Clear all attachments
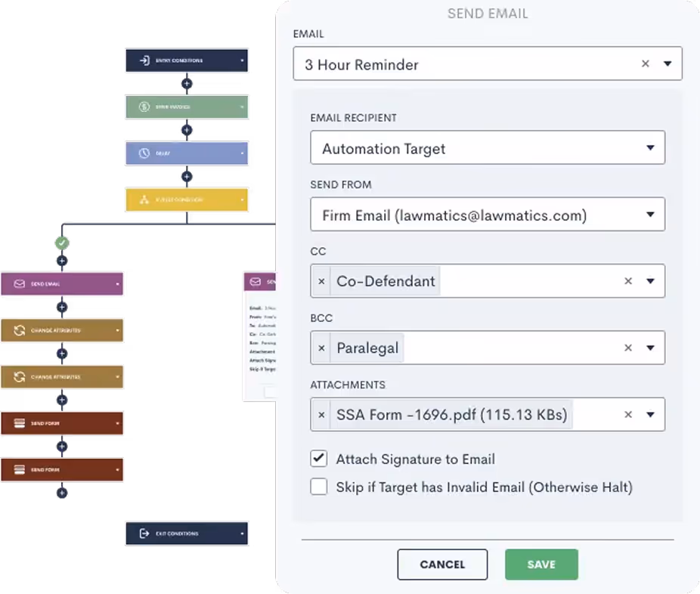This screenshot has width=700, height=594. [628, 415]
